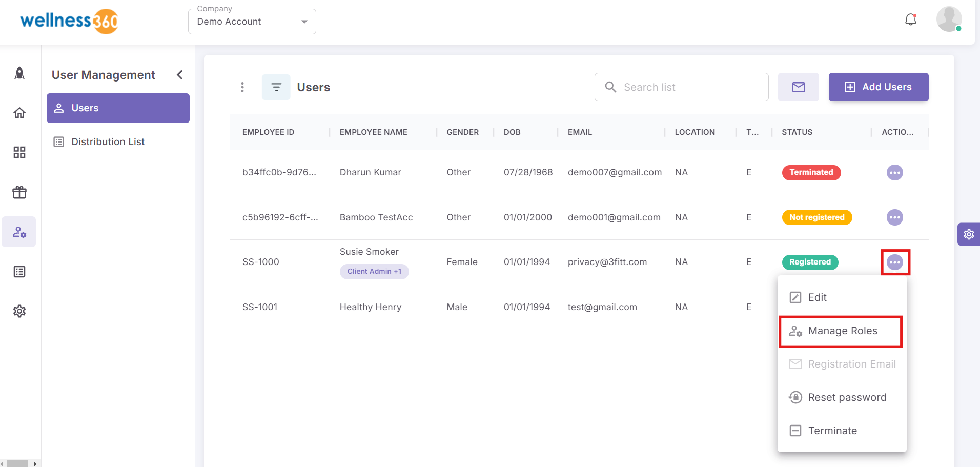
Task: Click the Not registered status badge
Action: 817,217
